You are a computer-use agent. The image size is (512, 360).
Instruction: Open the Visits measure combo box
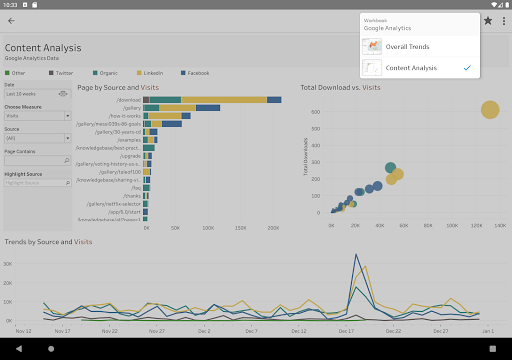(x=38, y=116)
